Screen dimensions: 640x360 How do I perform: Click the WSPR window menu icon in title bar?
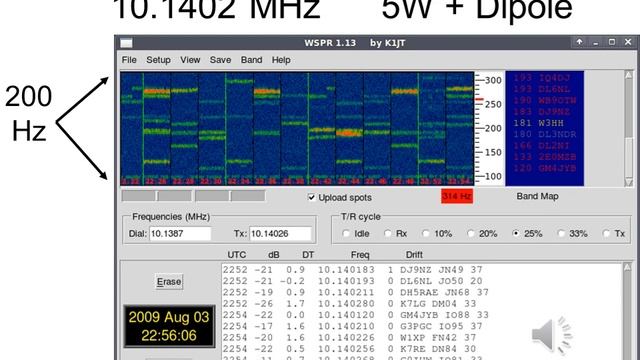(126, 43)
